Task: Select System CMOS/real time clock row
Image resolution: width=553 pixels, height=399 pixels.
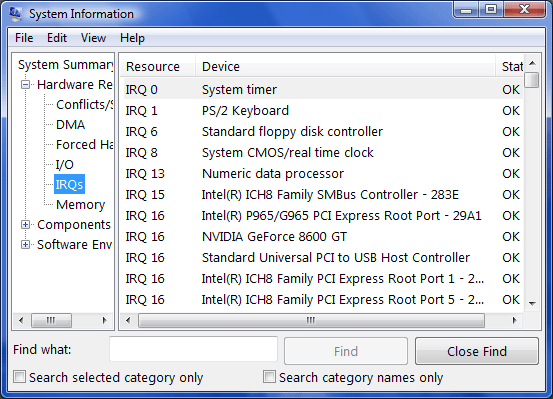Action: pos(322,153)
